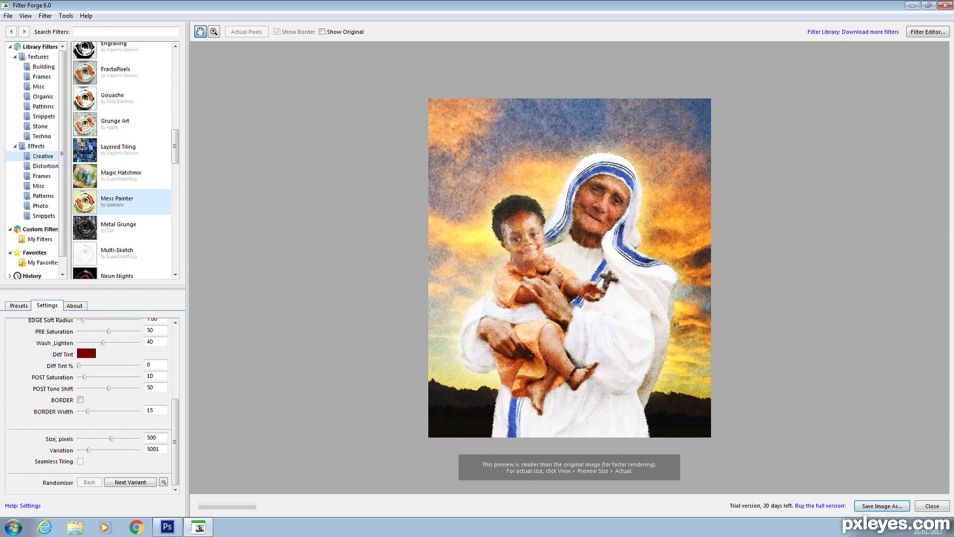The image size is (954, 537).
Task: Click the History clock icon
Action: point(17,275)
